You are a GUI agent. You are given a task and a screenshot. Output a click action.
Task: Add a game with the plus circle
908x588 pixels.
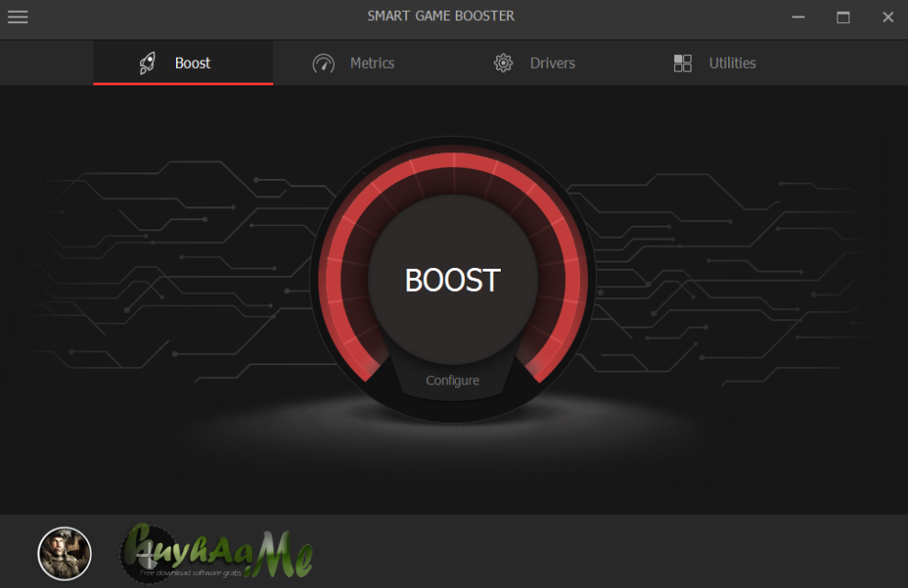148,554
